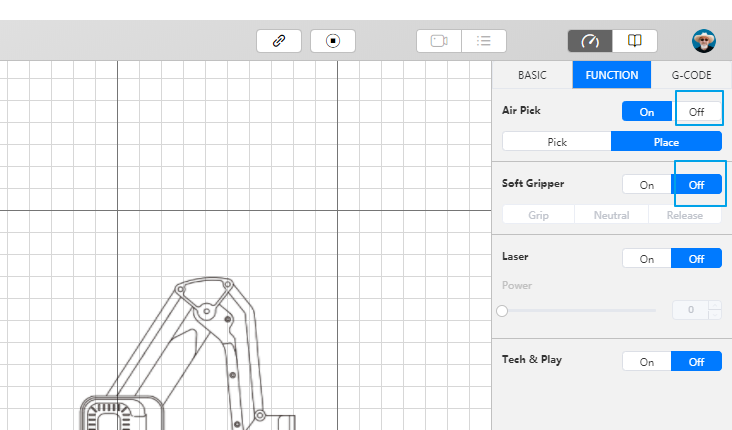Open the camera video panel icon
This screenshot has width=732, height=430.
pos(439,41)
